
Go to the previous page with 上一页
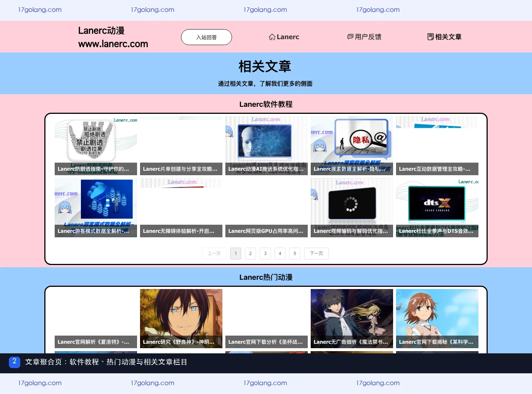(x=214, y=254)
